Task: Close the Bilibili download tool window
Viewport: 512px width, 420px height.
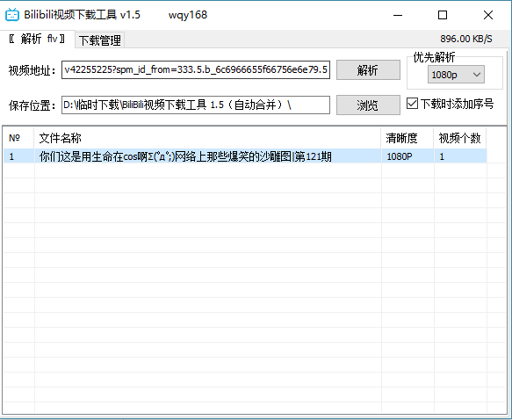Action: (488, 15)
